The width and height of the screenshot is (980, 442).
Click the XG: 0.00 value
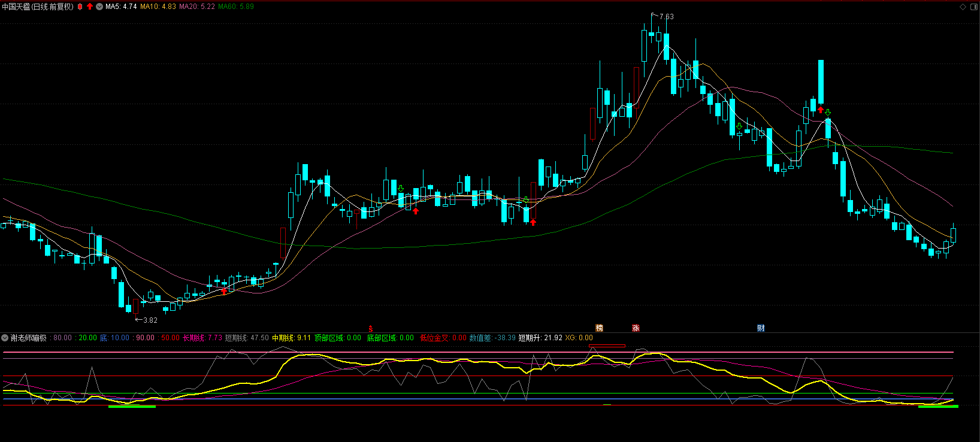click(x=579, y=338)
